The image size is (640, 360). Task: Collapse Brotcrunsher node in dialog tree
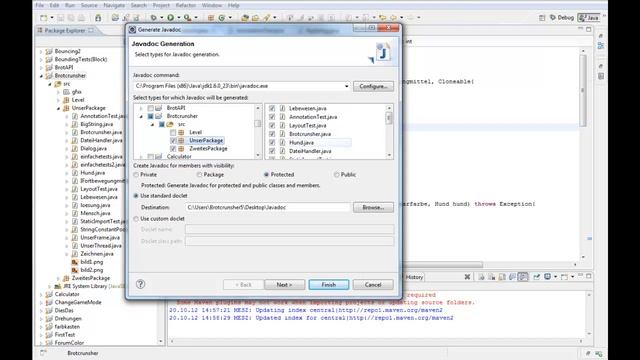141,116
